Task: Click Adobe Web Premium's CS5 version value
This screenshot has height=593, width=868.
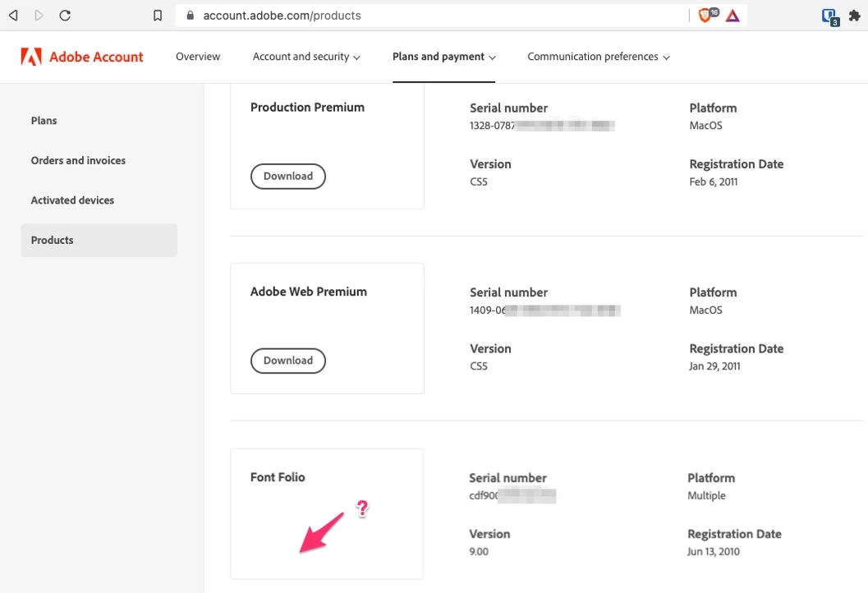Action: (x=479, y=366)
